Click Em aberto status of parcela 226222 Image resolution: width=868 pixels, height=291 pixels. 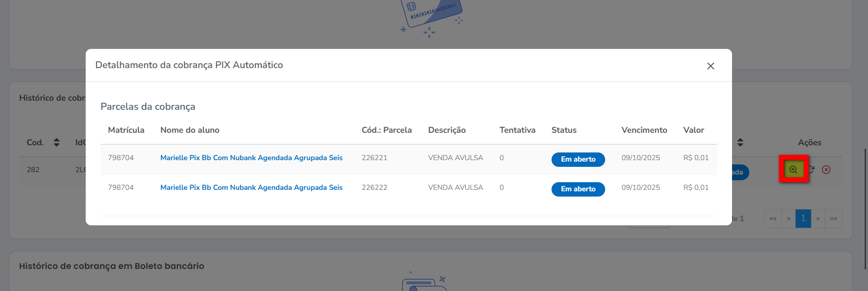[578, 189]
